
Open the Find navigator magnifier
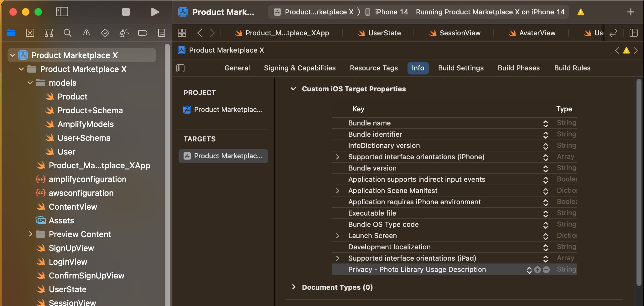click(68, 33)
